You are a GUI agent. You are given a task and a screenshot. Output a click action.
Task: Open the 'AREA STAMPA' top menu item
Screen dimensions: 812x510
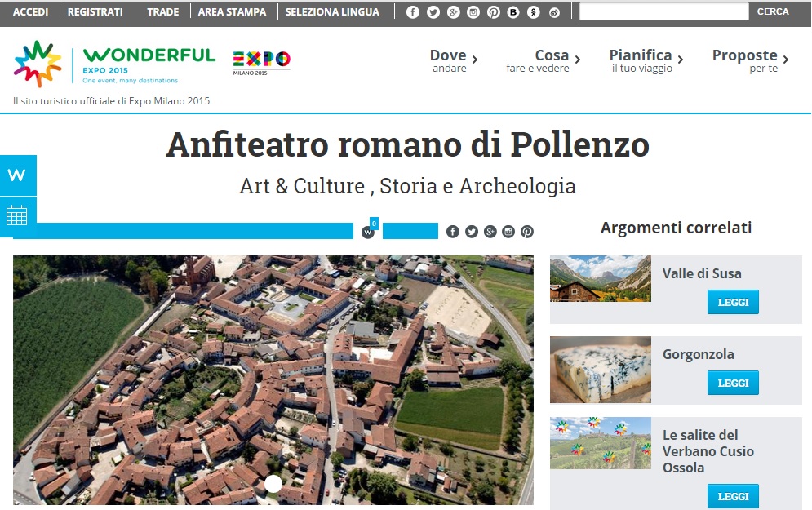click(x=232, y=12)
